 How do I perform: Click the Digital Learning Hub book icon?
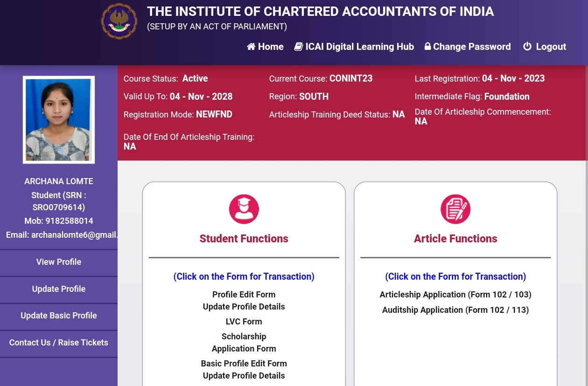[299, 47]
